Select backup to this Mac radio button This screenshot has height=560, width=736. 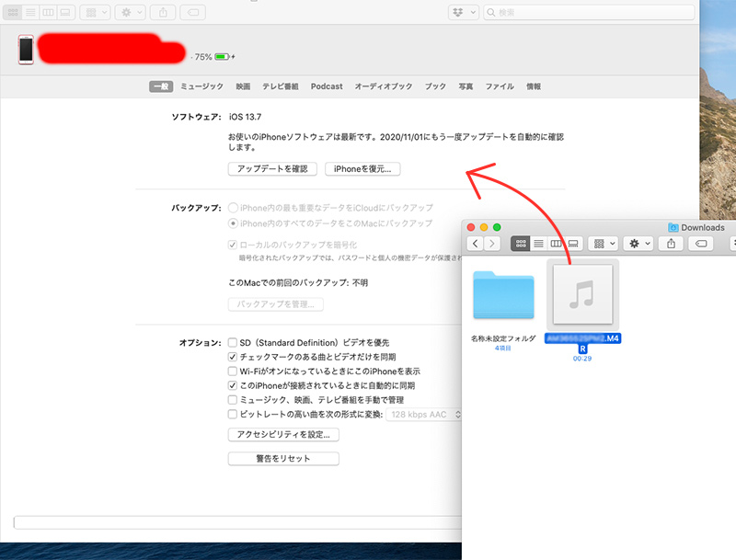point(233,223)
